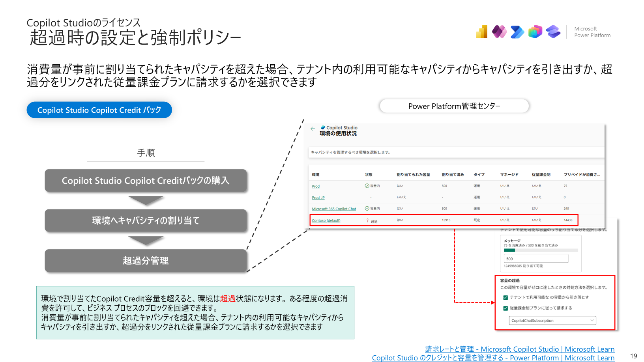Click the 従量課金制 column header
This screenshot has width=644, height=362.
coord(541,175)
